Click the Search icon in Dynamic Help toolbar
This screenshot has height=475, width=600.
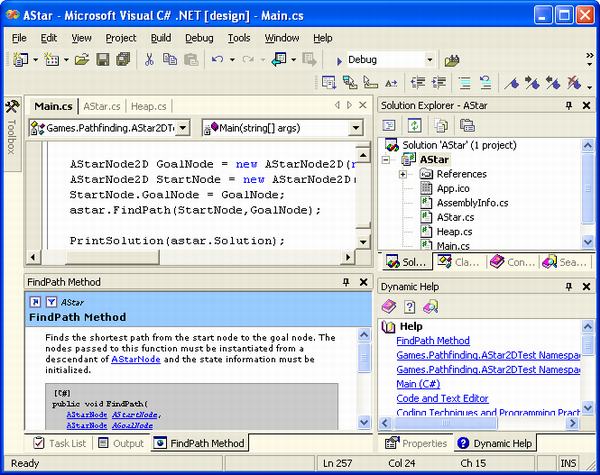[x=430, y=307]
